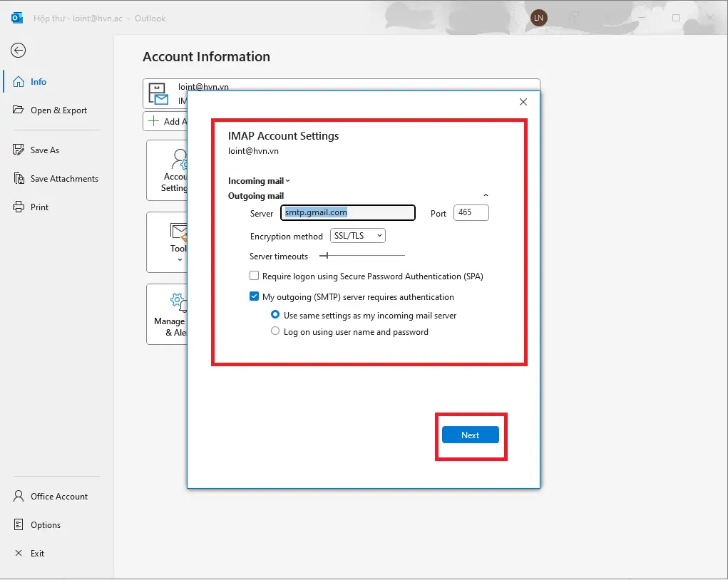Open the LN profile avatar
728x580 pixels.
click(538, 18)
